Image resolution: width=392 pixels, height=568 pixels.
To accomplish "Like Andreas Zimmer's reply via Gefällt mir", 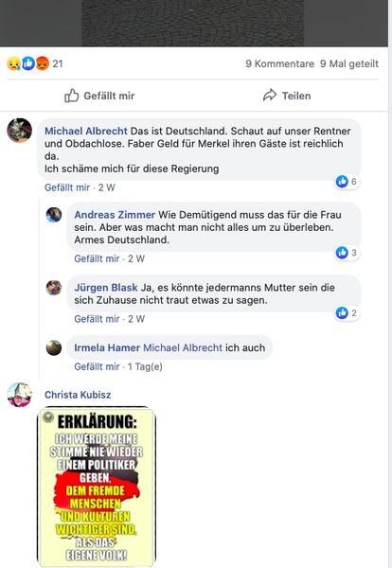I will pos(97,258).
